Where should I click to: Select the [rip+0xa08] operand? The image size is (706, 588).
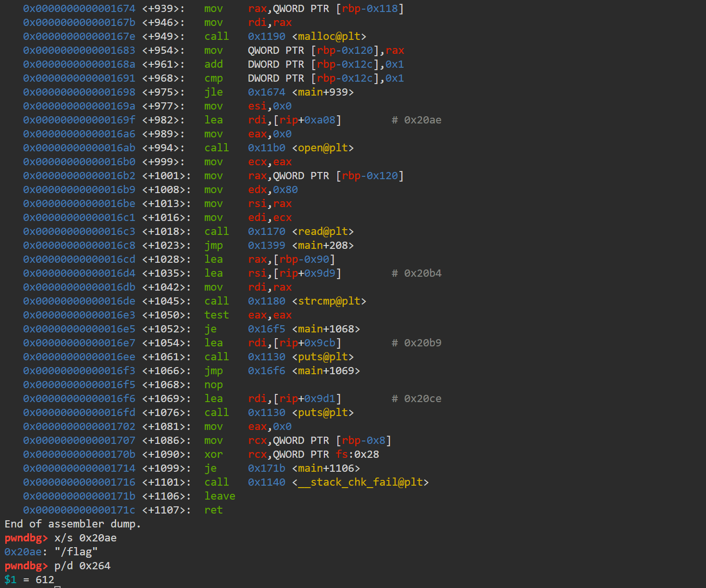pyautogui.click(x=307, y=120)
